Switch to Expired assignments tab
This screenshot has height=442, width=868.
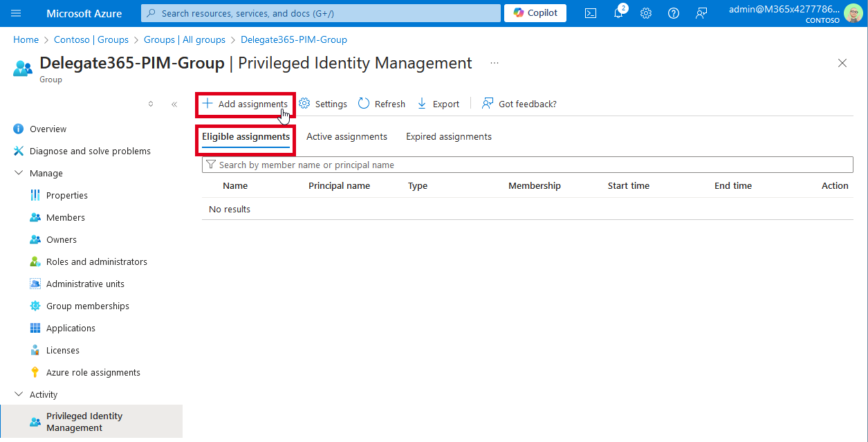click(448, 136)
